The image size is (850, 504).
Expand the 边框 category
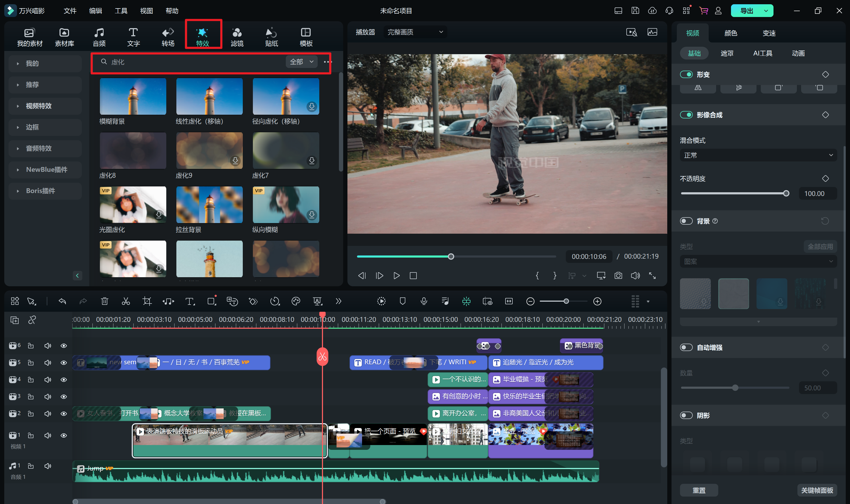45,127
